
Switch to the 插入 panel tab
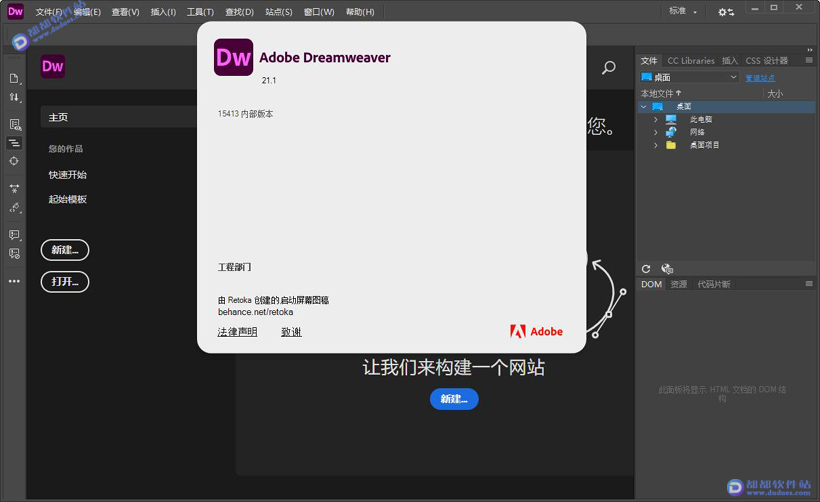730,61
